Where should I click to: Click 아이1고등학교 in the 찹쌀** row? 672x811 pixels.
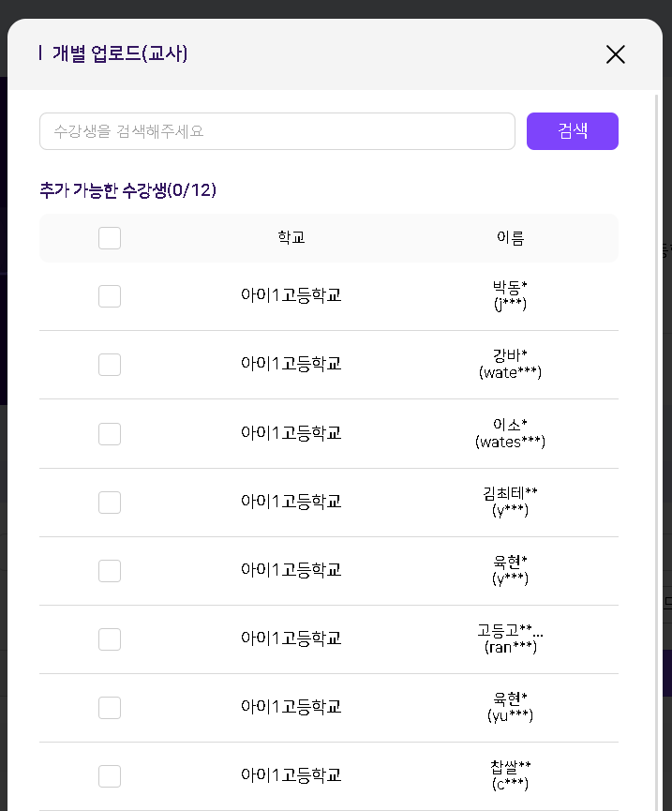tap(291, 775)
